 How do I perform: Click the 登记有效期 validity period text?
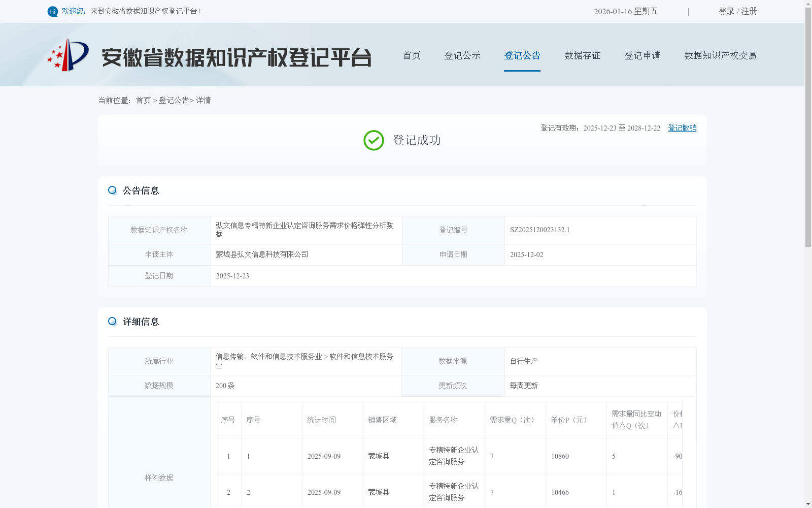[x=600, y=128]
